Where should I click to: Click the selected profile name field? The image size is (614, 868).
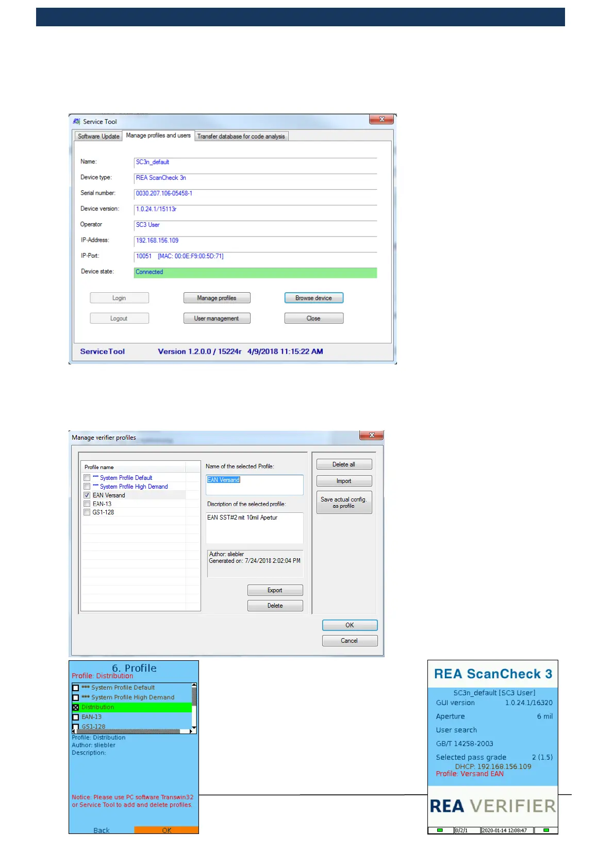pyautogui.click(x=255, y=485)
